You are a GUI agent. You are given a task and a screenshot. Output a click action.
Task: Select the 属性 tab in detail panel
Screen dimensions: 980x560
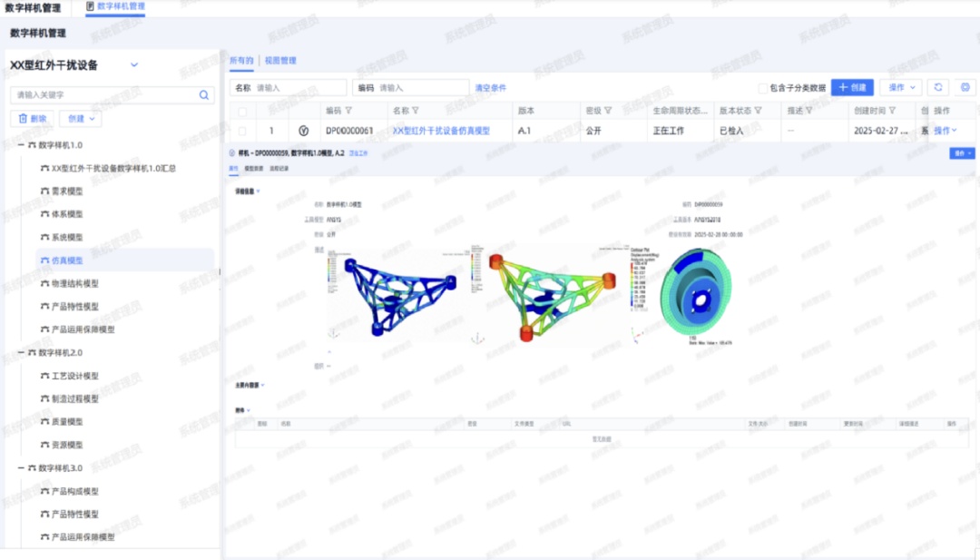pyautogui.click(x=234, y=168)
